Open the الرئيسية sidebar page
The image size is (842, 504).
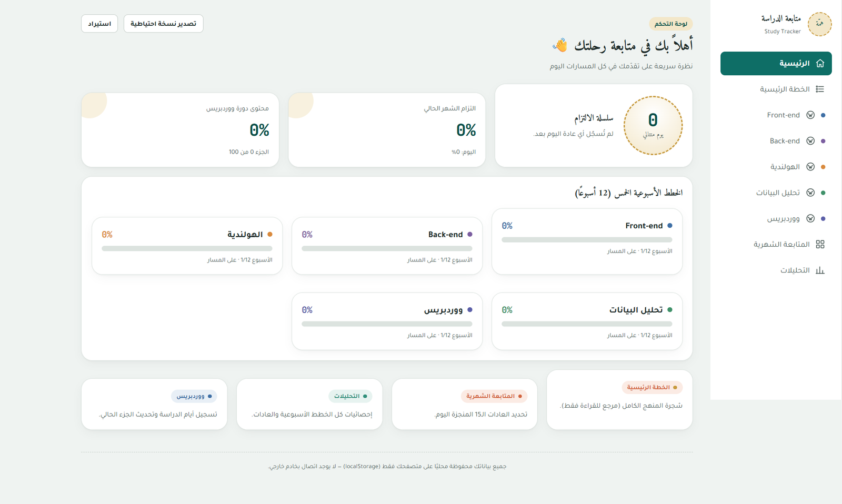coord(776,64)
